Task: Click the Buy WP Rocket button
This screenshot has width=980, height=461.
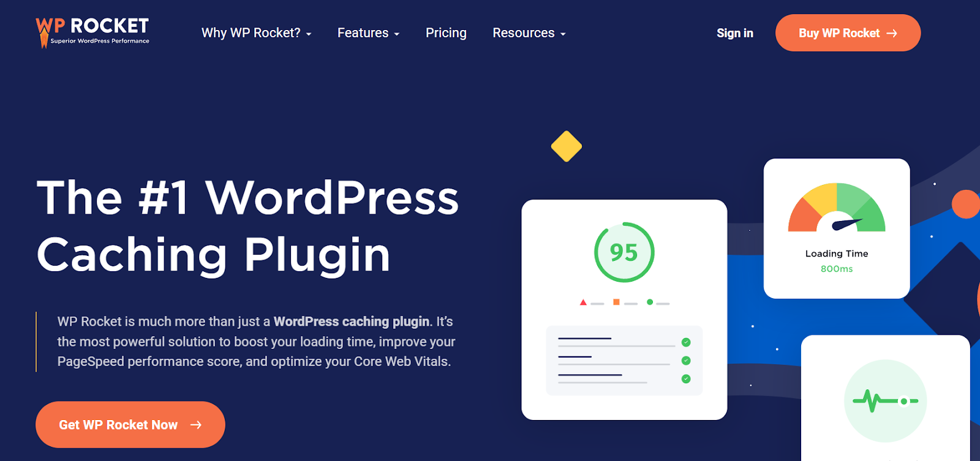Action: click(848, 33)
